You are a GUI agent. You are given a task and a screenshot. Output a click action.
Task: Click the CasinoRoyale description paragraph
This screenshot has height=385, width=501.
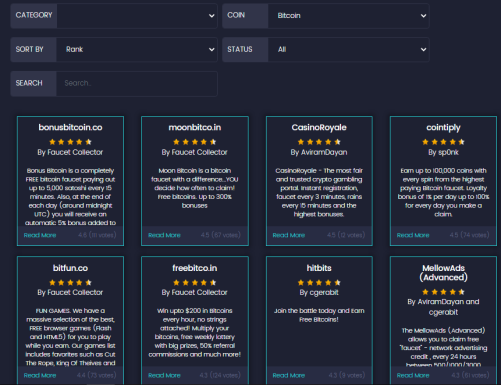tap(319, 192)
